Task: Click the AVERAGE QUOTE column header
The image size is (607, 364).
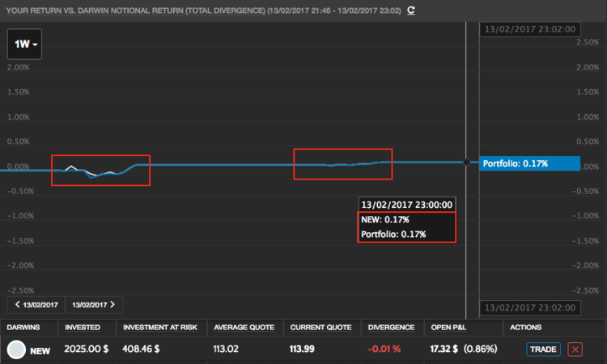Action: [x=241, y=328]
